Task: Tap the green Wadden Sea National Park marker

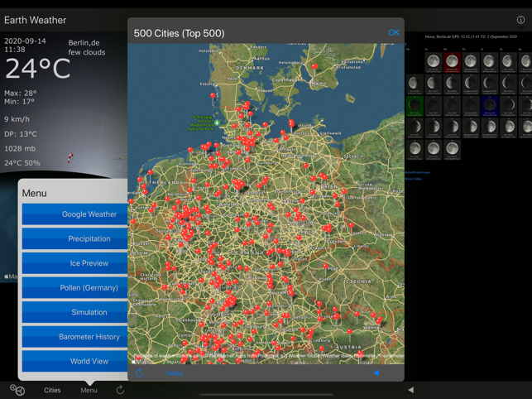Action: point(217,123)
